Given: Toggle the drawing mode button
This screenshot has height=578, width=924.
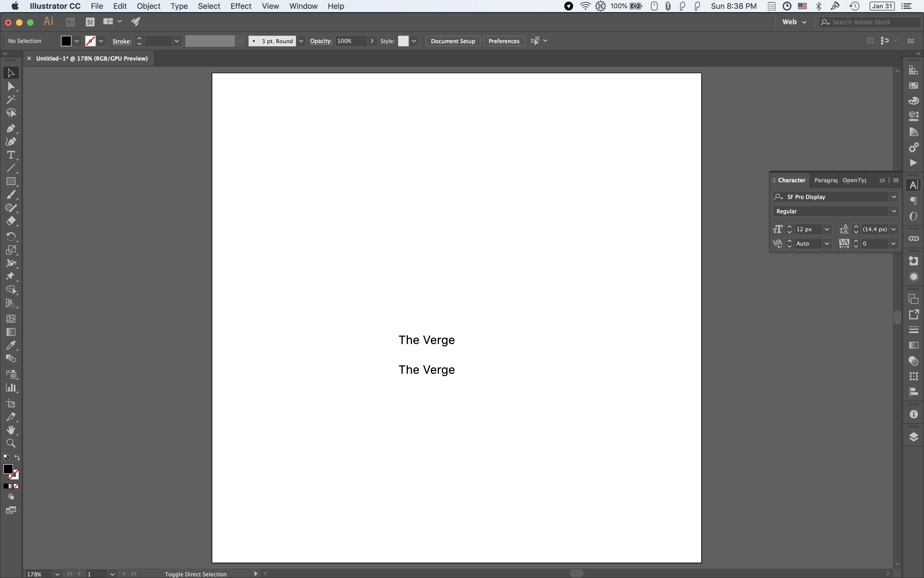Looking at the screenshot, I should pos(11,497).
